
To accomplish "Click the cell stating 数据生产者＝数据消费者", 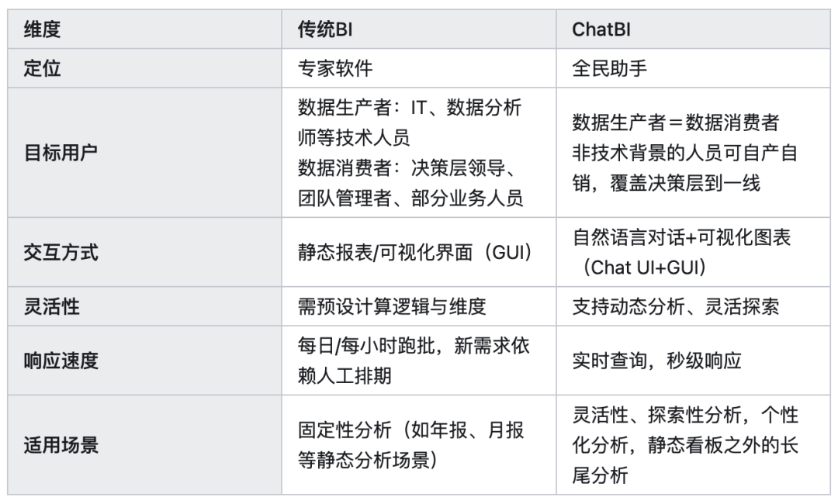I will click(x=693, y=153).
